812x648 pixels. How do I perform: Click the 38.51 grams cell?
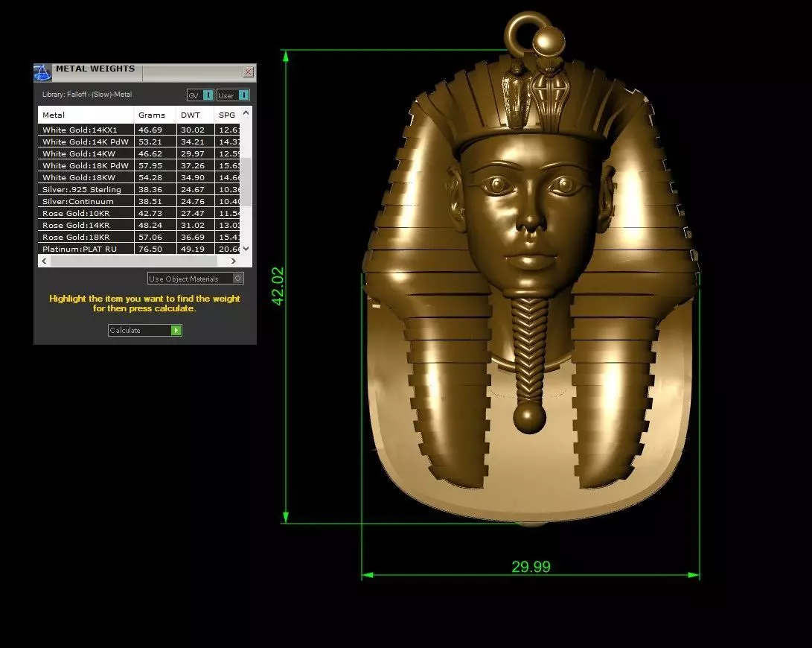coord(155,201)
